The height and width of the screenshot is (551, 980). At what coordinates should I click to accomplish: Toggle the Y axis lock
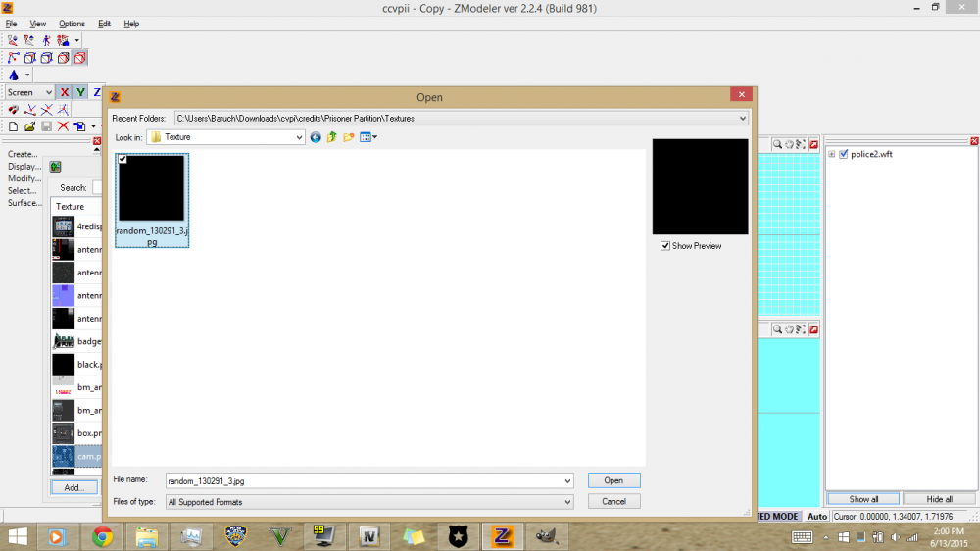(80, 92)
